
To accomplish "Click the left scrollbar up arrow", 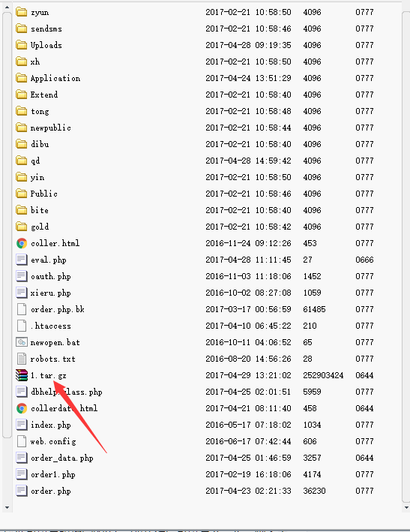I will [7, 7].
